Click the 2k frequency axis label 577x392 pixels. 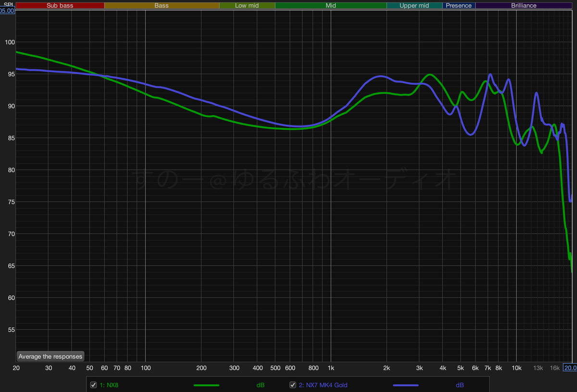[387, 368]
